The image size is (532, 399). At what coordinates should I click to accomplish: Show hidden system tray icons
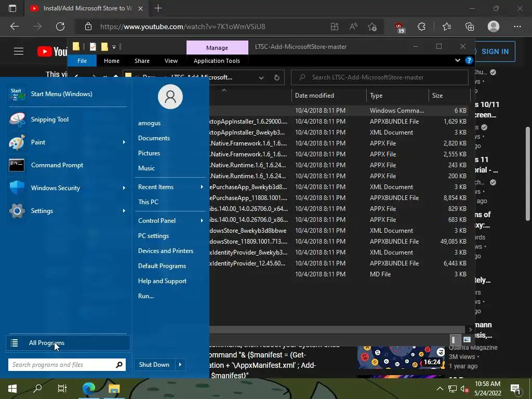(440, 389)
